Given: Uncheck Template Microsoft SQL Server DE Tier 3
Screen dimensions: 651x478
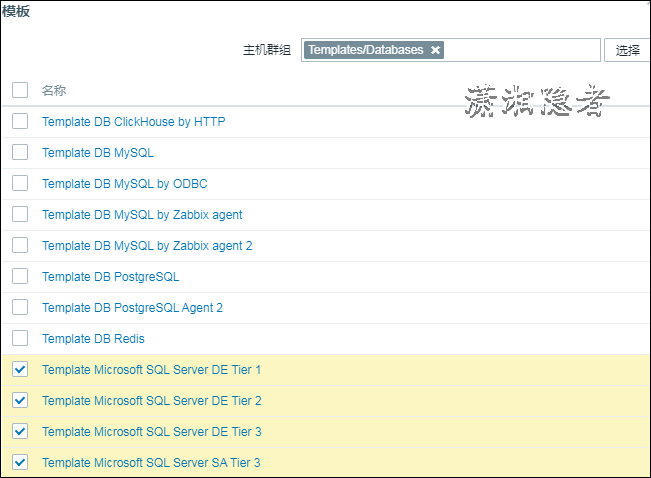Looking at the screenshot, I should click(x=20, y=431).
